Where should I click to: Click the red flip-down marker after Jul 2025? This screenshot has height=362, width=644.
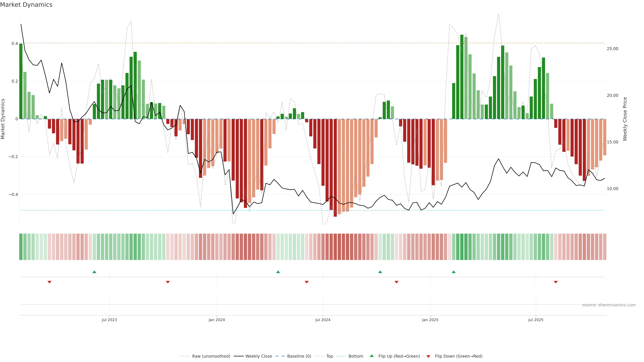(x=556, y=282)
